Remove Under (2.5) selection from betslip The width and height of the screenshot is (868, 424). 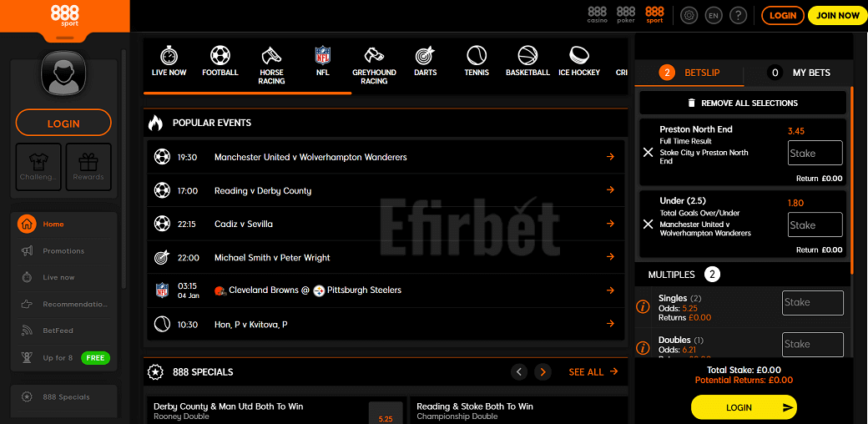click(x=648, y=225)
